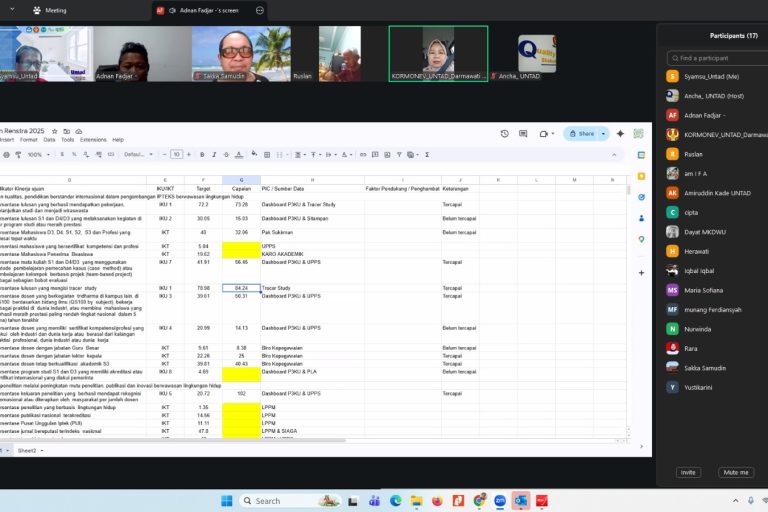Toggle strikethrough formatting
This screenshot has width=768, height=512.
coord(226,155)
